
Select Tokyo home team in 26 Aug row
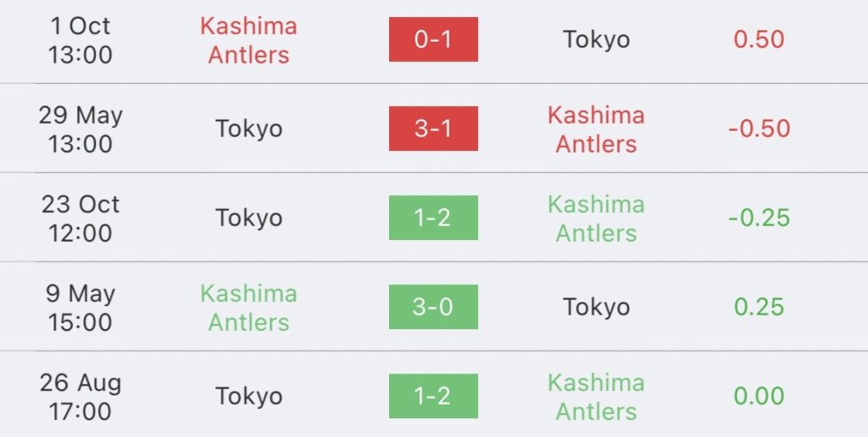click(x=248, y=396)
